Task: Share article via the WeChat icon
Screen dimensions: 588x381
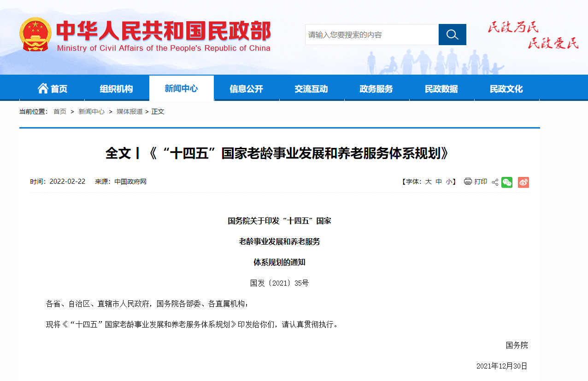Action: [507, 182]
